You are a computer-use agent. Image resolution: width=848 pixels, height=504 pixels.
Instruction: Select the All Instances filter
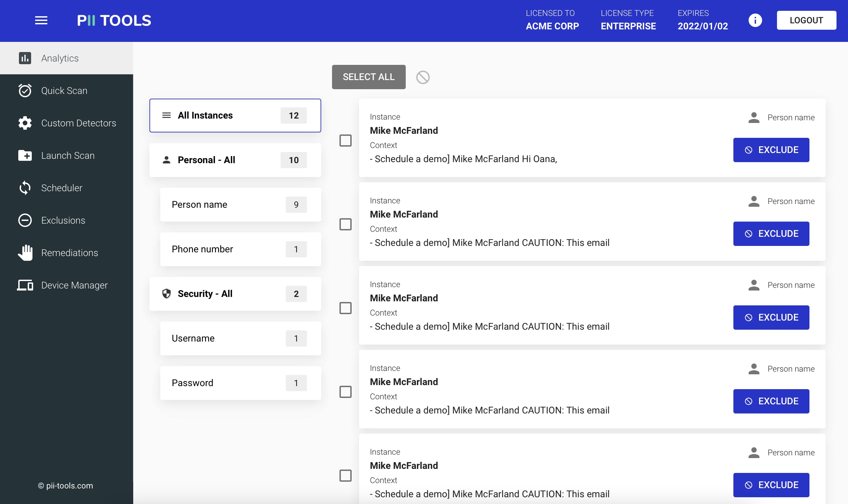coord(235,116)
